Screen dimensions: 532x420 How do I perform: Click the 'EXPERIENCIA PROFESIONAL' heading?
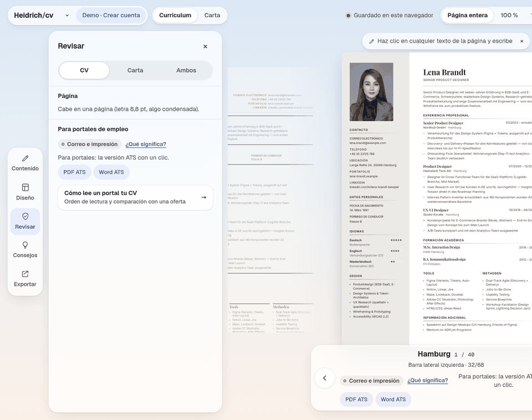tap(446, 115)
